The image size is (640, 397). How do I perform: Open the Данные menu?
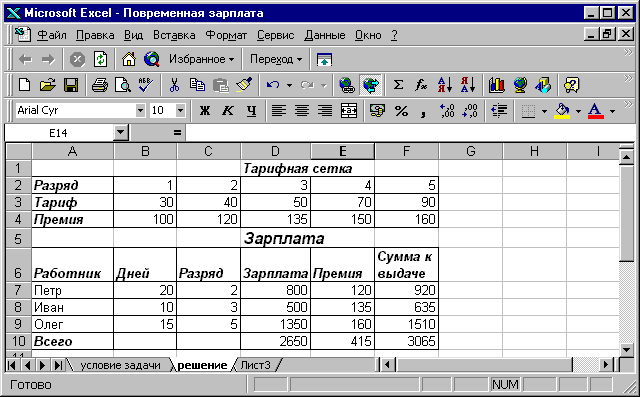click(x=325, y=35)
